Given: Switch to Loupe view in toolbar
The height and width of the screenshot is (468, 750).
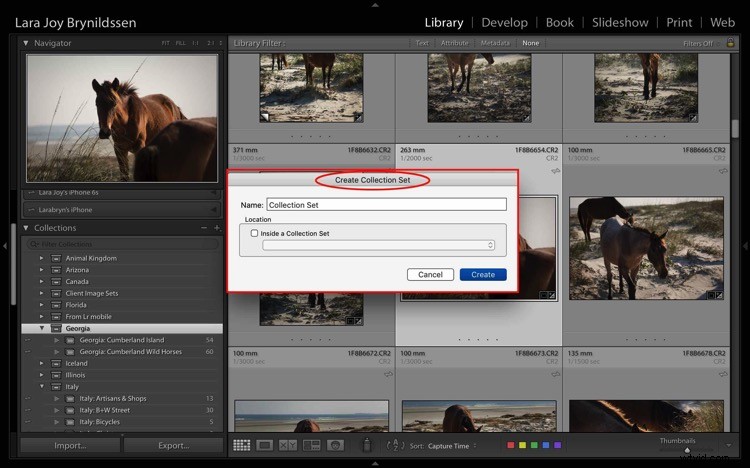Looking at the screenshot, I should [x=265, y=446].
